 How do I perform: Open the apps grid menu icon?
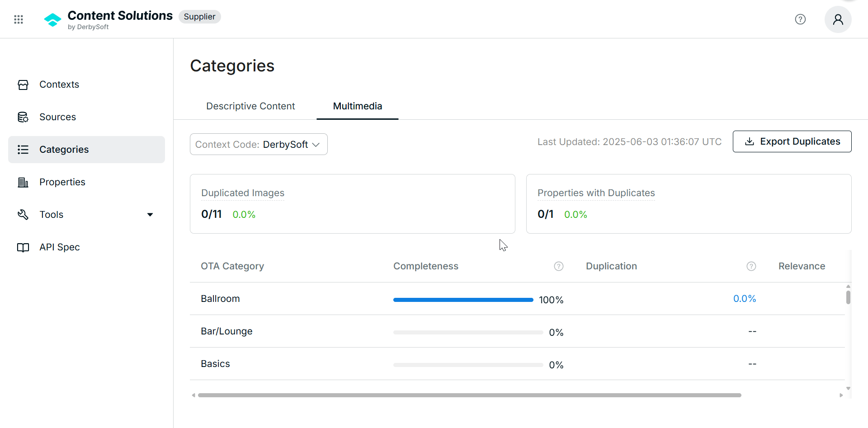point(19,19)
